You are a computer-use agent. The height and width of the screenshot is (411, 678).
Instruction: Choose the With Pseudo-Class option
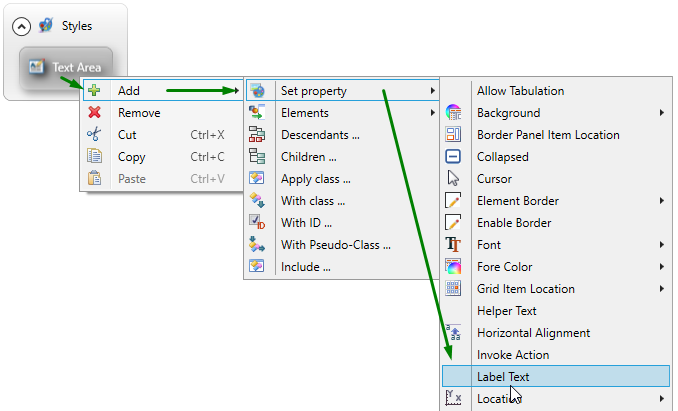click(x=335, y=245)
